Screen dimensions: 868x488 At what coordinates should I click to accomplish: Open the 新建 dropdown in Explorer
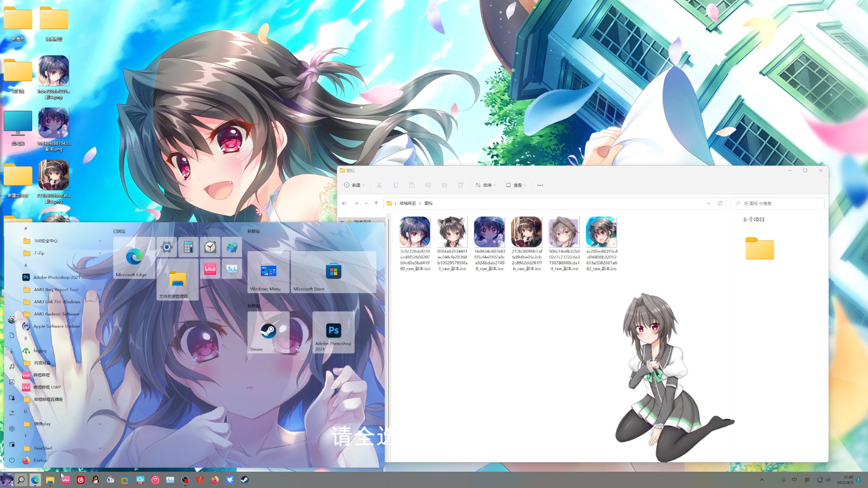(354, 185)
